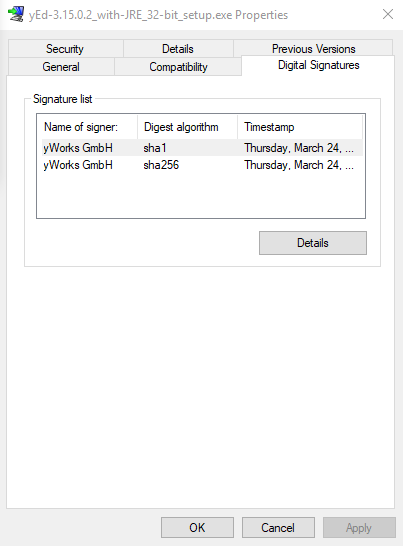Select the Digital Signatures tab
The image size is (403, 546).
318,65
